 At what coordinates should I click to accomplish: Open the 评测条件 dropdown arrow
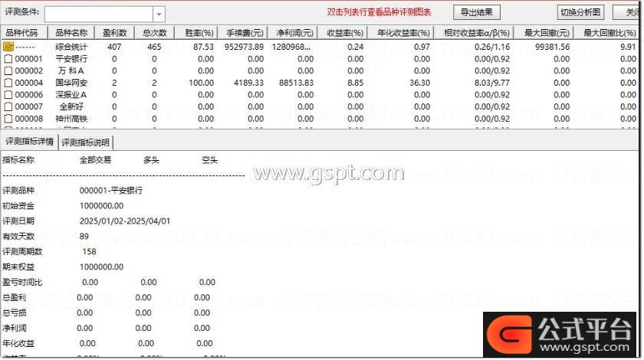click(x=159, y=15)
